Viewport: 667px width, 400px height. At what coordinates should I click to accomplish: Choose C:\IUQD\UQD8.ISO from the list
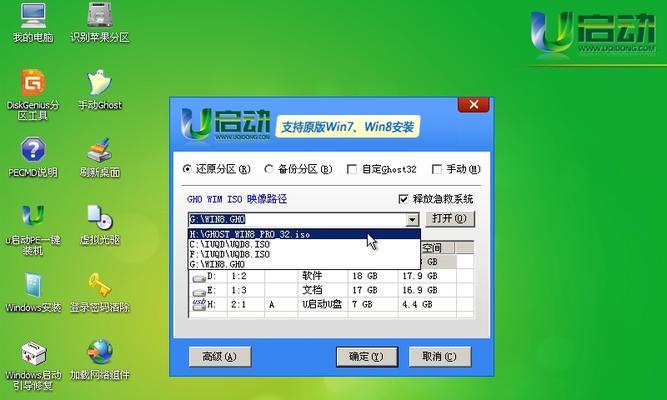coord(304,244)
